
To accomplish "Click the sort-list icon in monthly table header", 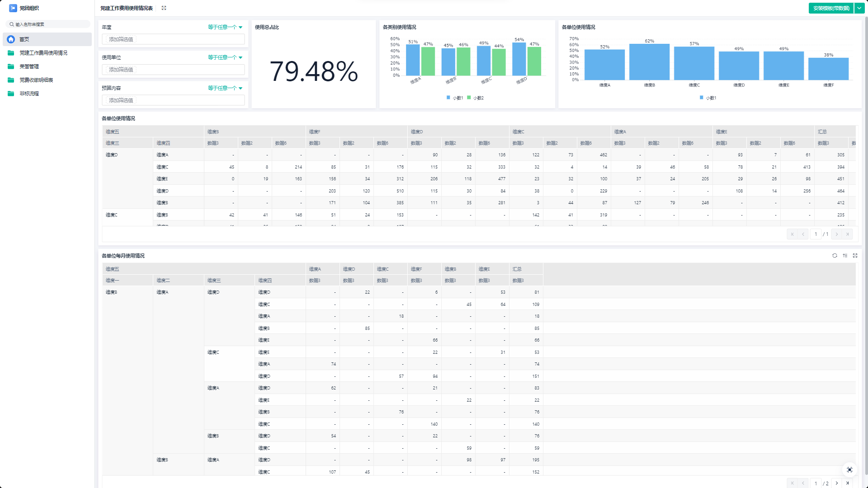I will click(x=845, y=256).
